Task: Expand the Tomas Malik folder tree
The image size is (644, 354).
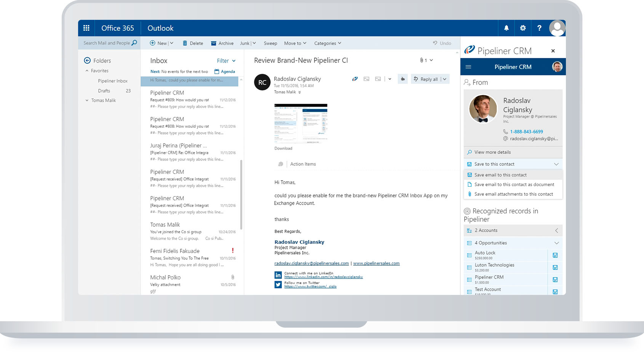Action: click(x=87, y=100)
